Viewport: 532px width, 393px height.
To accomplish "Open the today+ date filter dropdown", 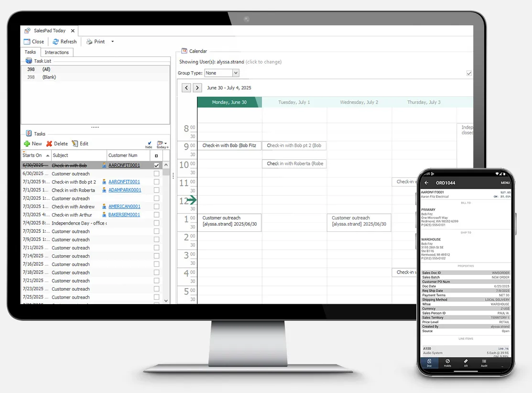I will coord(163,144).
